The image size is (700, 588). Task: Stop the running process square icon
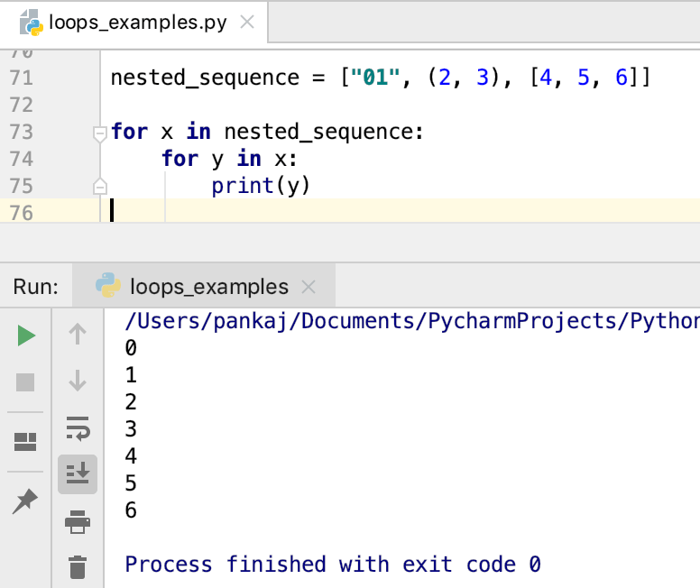pos(25,382)
